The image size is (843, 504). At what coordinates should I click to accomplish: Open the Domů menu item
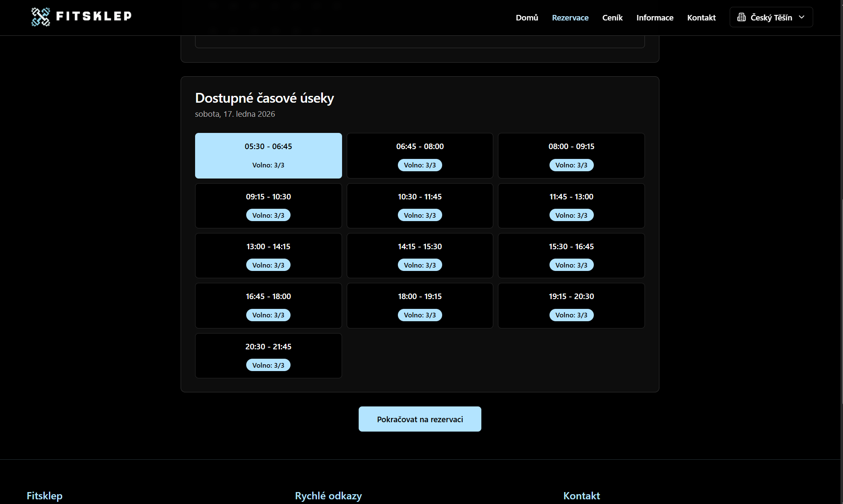click(527, 17)
